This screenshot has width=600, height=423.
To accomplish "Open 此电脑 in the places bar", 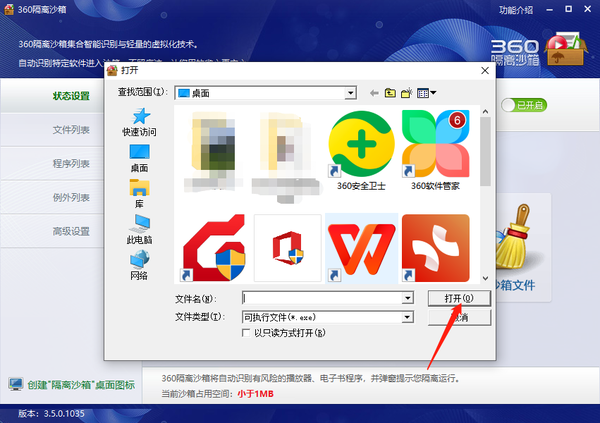I will click(139, 229).
